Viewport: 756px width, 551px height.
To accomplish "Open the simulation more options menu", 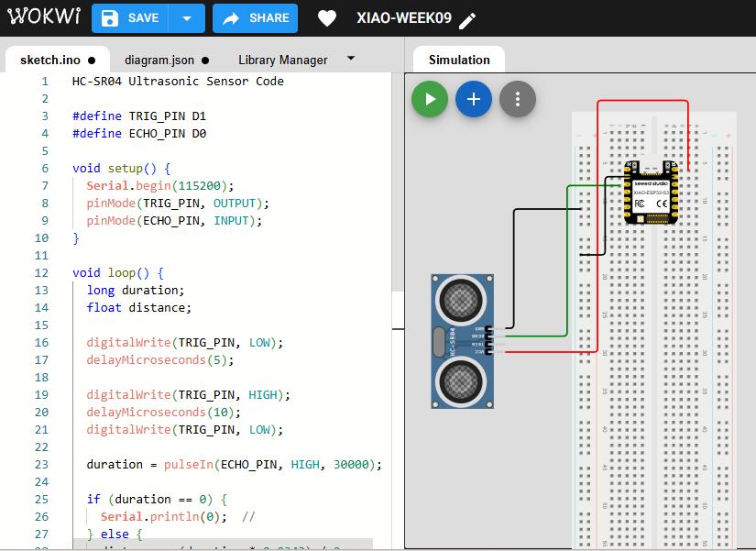I will point(518,99).
